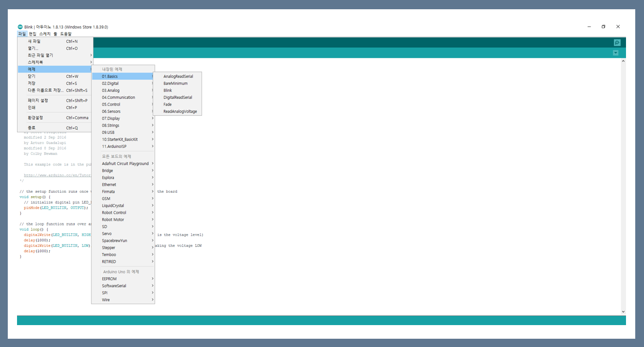Expand the 11.ArduinoISP submenu

pos(123,146)
